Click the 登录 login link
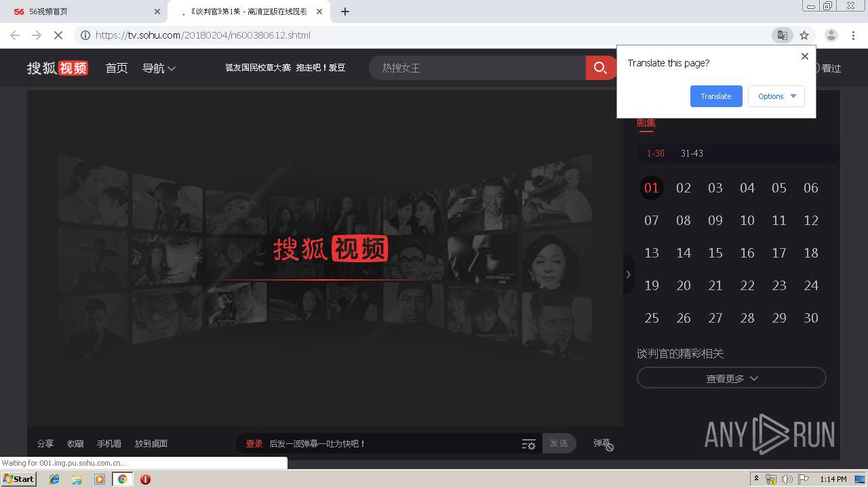Viewport: 868px width, 488px height. tap(254, 444)
